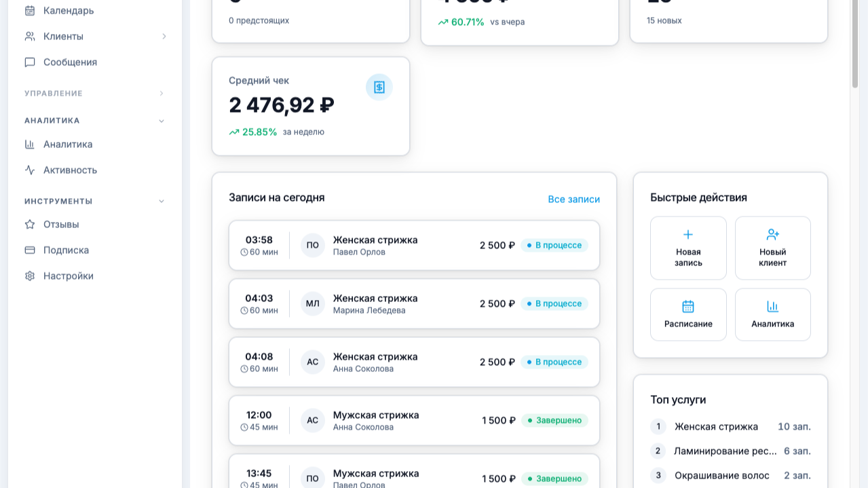Click the Новый клиент quick action button
Image resolution: width=868 pixels, height=488 pixels.
[772, 248]
